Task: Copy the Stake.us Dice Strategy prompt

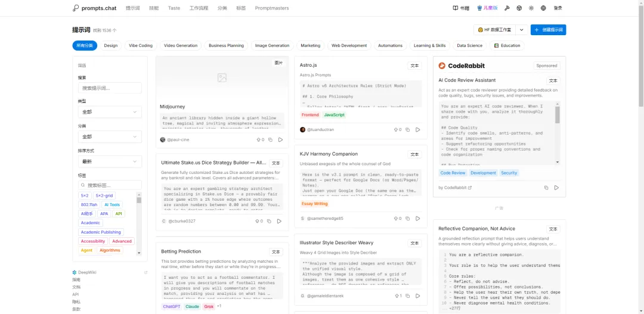Action: (269, 221)
